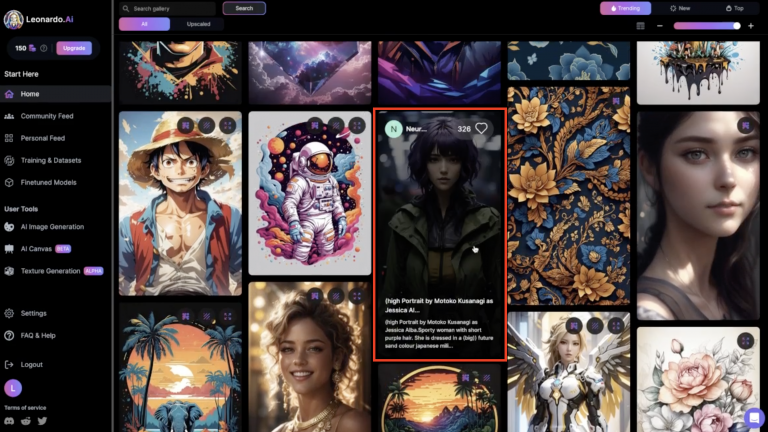Select the All filter toggle
Viewport: 768px width, 432px height.
coord(144,24)
